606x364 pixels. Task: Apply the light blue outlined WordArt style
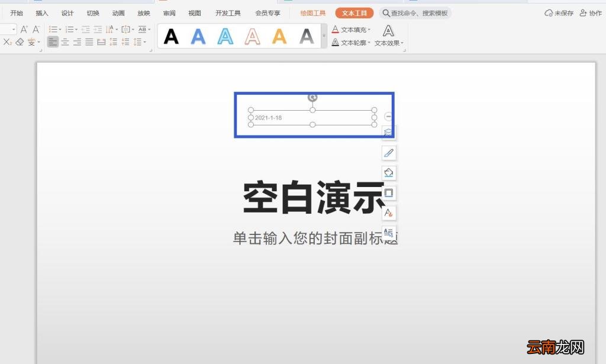pyautogui.click(x=225, y=37)
